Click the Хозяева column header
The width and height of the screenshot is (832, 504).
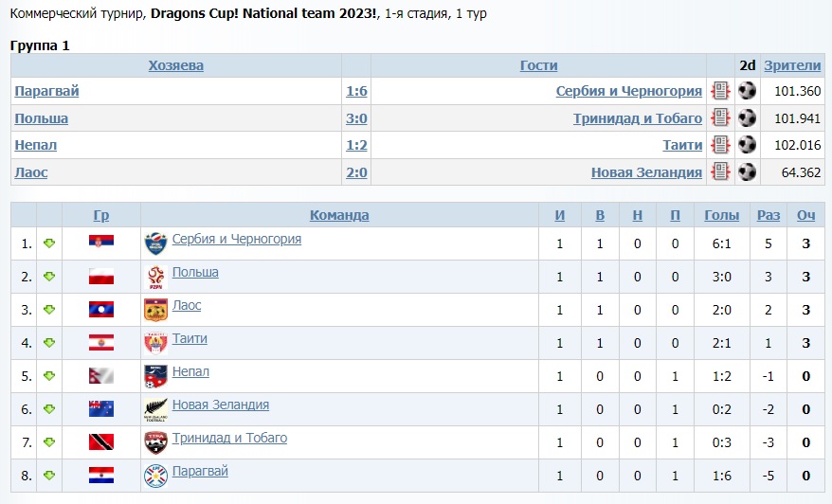tap(176, 65)
